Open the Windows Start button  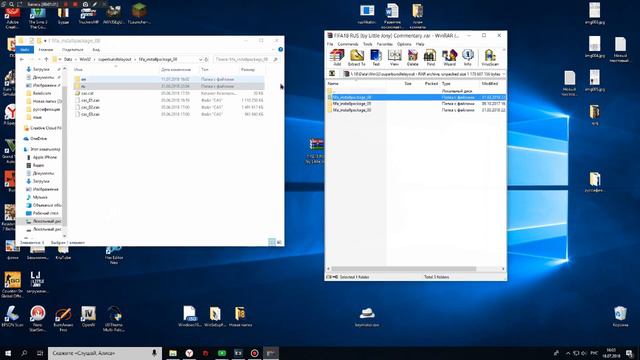pos(8,353)
